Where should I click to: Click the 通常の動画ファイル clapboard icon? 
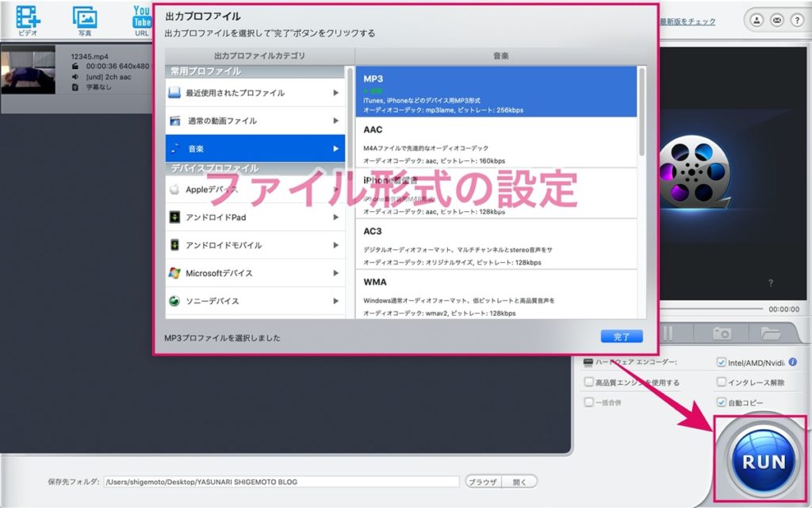175,121
